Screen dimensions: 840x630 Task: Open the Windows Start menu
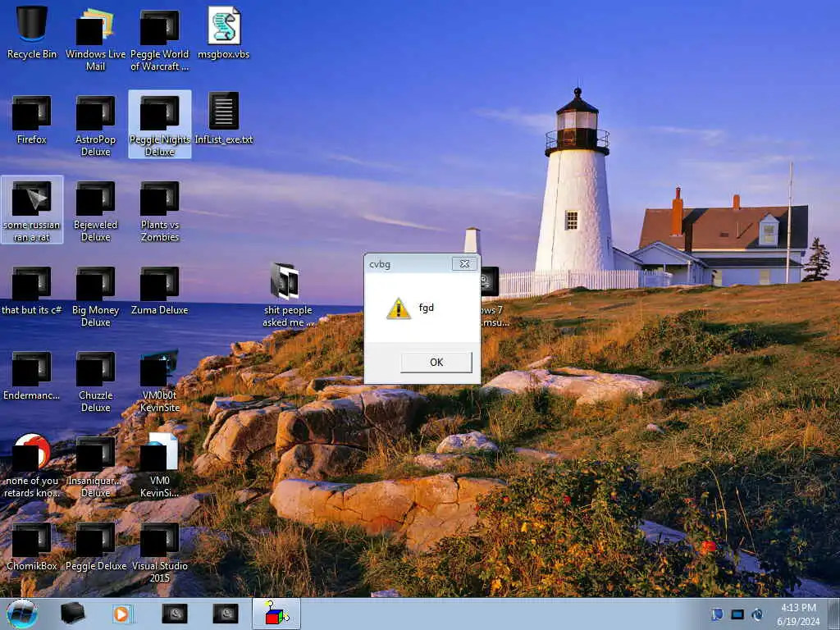22,614
